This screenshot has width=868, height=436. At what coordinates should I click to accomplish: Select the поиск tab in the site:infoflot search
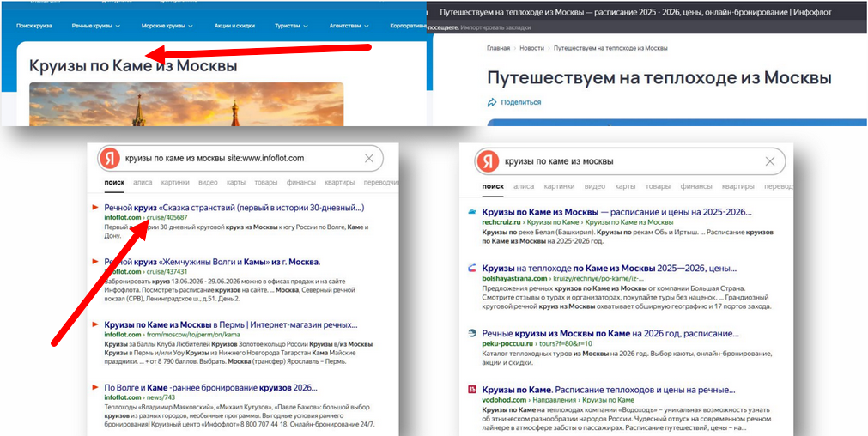(114, 182)
